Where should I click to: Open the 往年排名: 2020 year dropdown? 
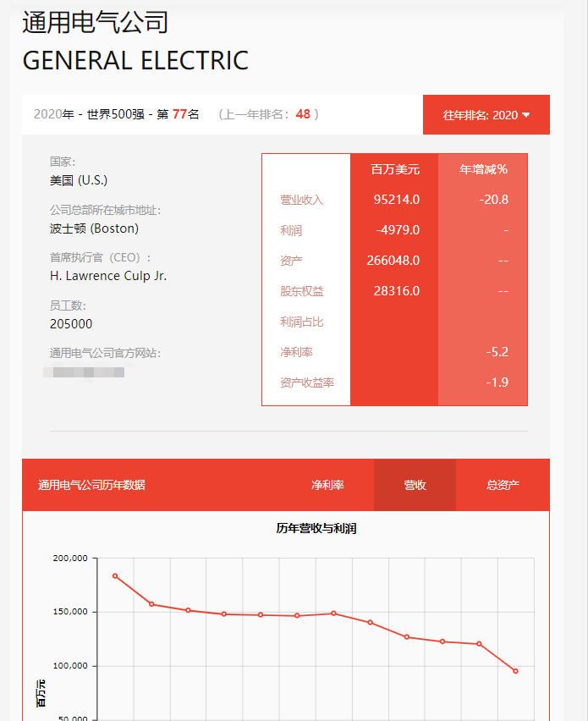(x=486, y=115)
